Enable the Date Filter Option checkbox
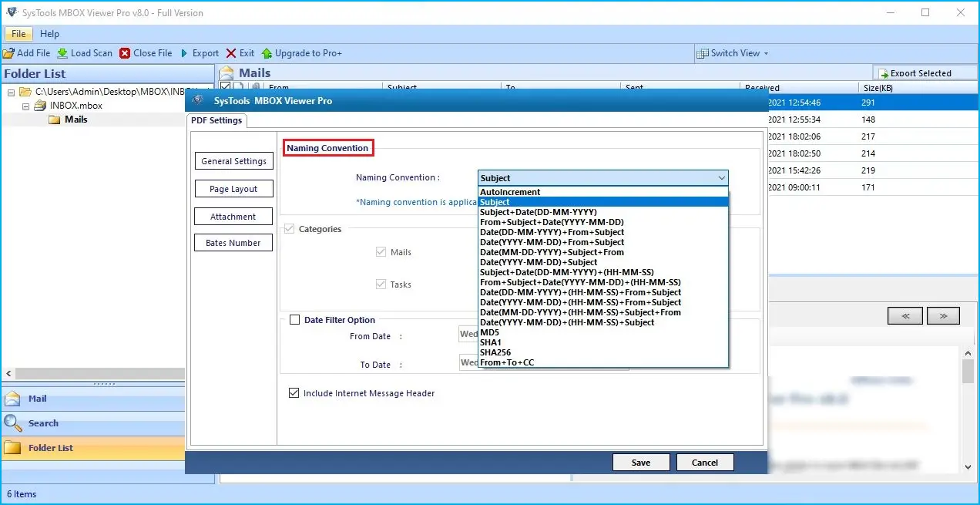 click(296, 320)
